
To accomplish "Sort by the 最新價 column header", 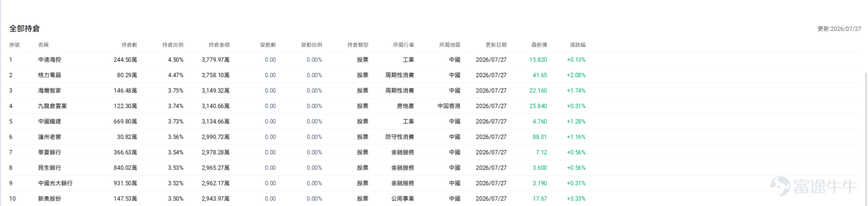I will (x=539, y=45).
